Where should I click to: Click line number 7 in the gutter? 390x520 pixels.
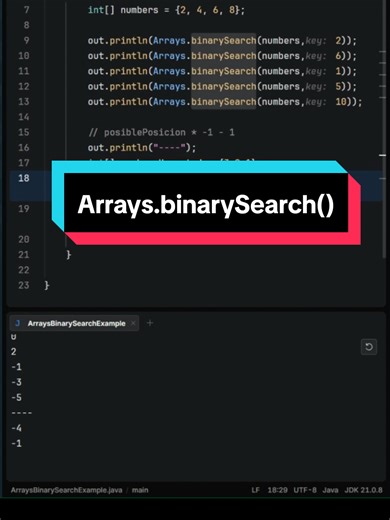coord(26,10)
